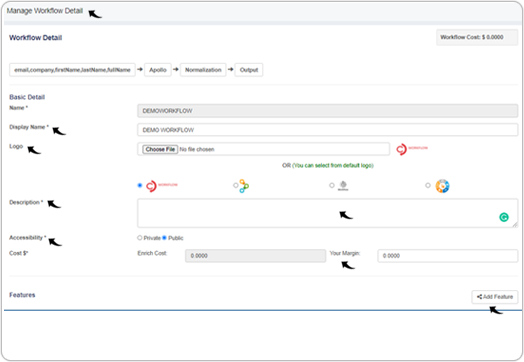Click the Your Margin input field
The image size is (524, 362).
pos(448,256)
